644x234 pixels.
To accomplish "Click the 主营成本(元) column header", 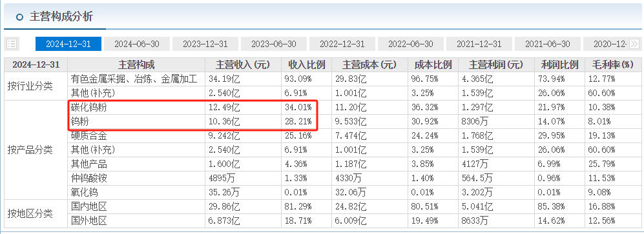I will 369,64.
